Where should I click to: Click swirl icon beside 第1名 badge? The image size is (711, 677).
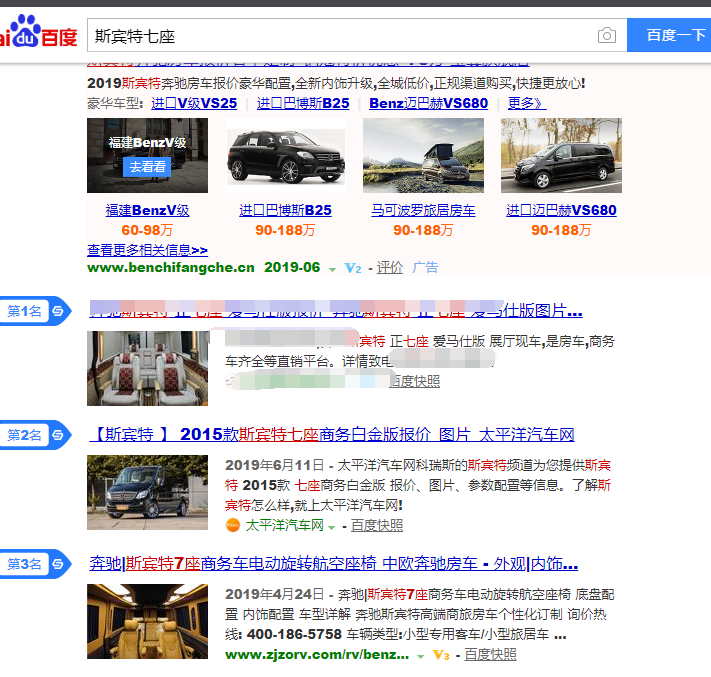[58, 311]
